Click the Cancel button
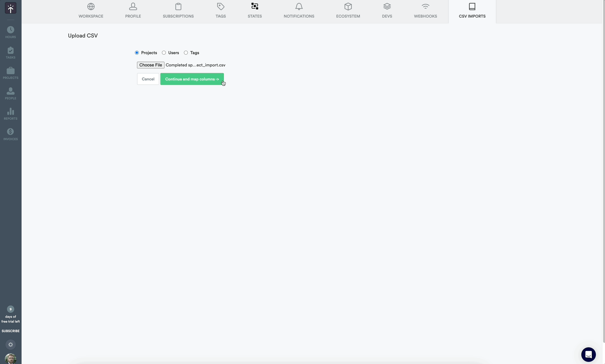Screen dimensions: 605x364 [148, 79]
